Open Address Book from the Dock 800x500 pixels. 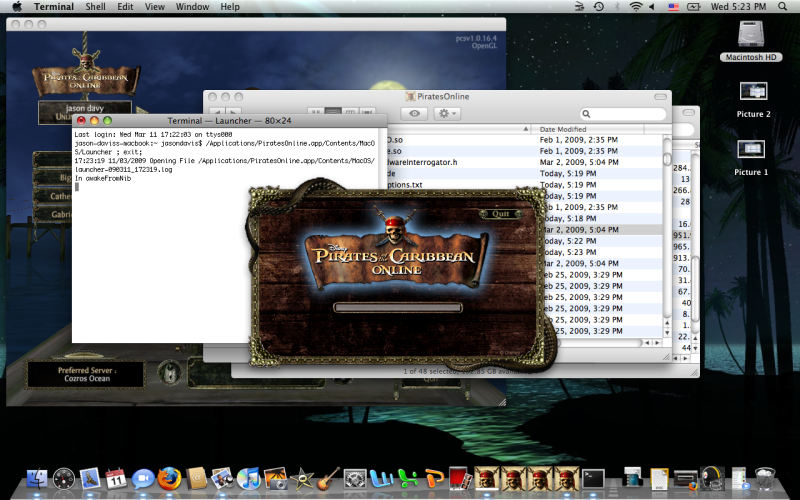(196, 479)
